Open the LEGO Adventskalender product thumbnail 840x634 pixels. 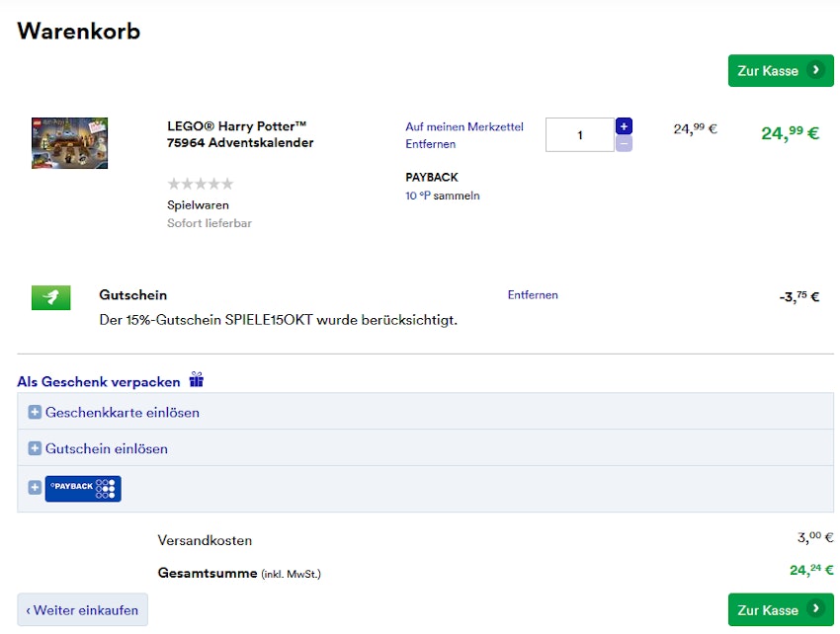69,143
